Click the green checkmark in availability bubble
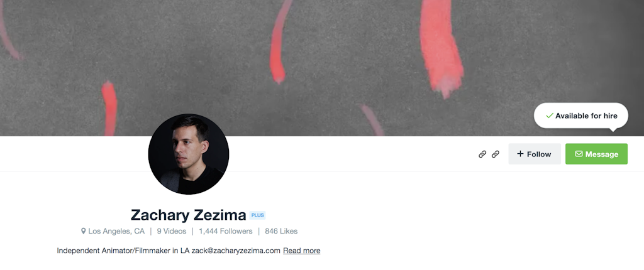This screenshot has height=270, width=644. [x=549, y=116]
